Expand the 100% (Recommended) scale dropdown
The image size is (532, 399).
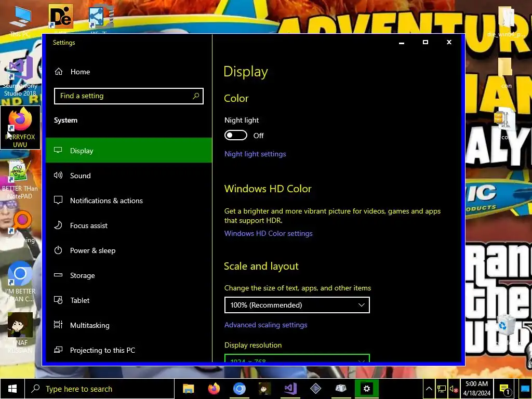click(297, 305)
